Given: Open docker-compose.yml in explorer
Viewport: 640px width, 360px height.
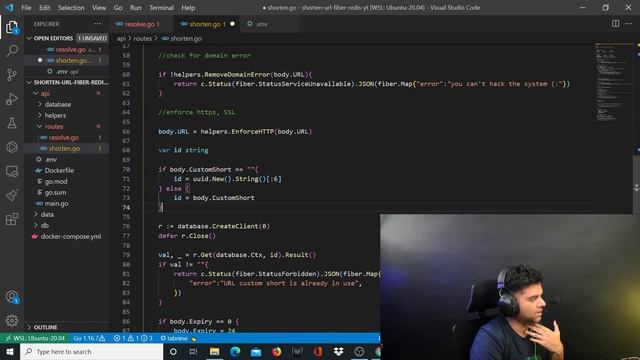Looking at the screenshot, I should 67,236.
